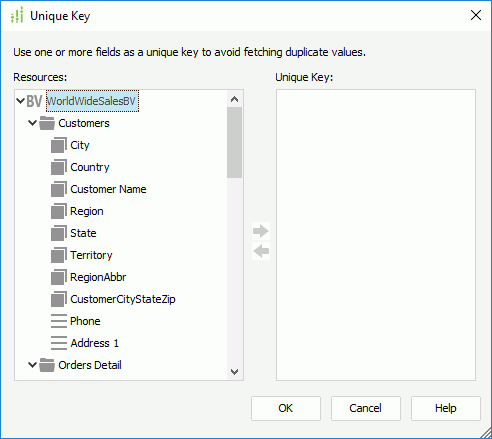Click the Customer Name field icon

[59, 189]
